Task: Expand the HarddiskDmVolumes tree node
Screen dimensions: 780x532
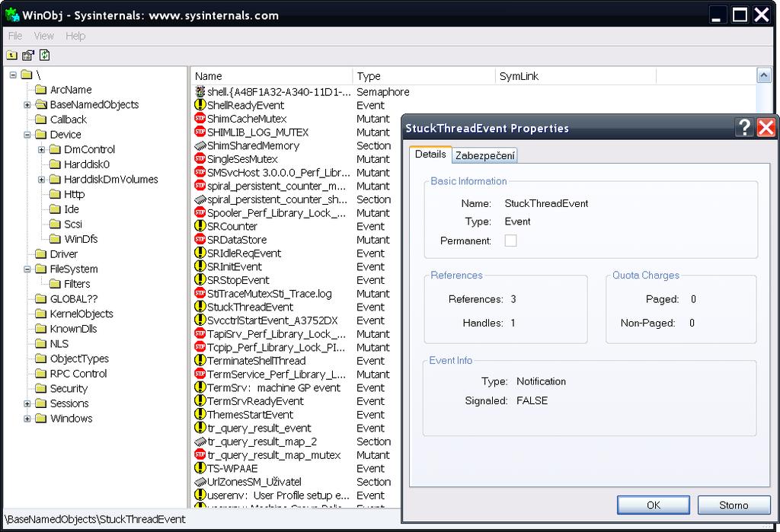Action: pos(41,180)
